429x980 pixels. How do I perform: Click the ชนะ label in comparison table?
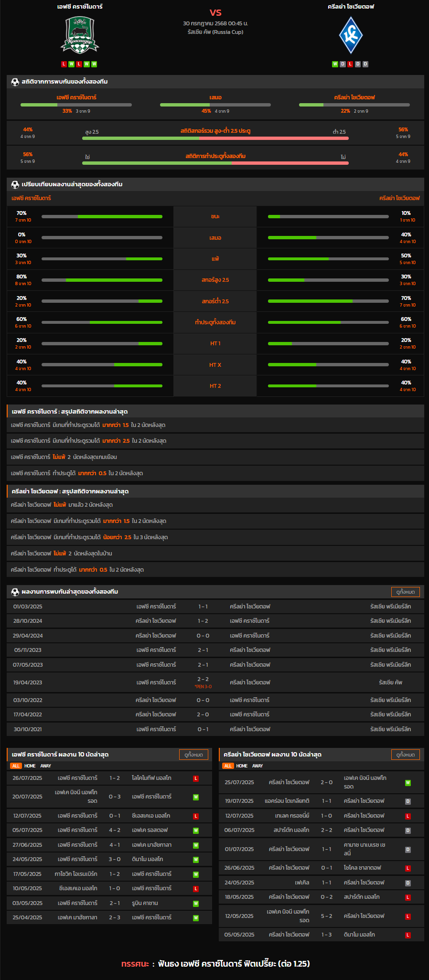215,216
